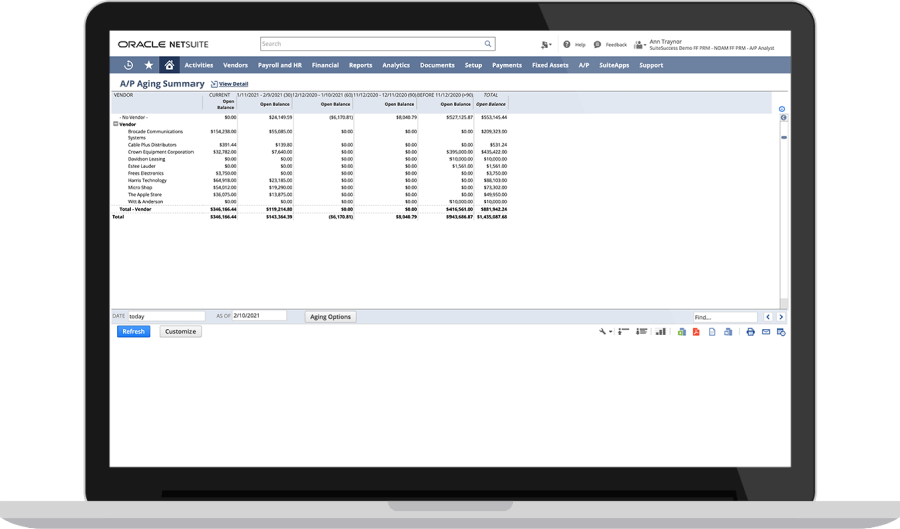Click the gray arrow icon above scrollbar
Image resolution: width=900 pixels, height=529 pixels.
pyautogui.click(x=783, y=118)
